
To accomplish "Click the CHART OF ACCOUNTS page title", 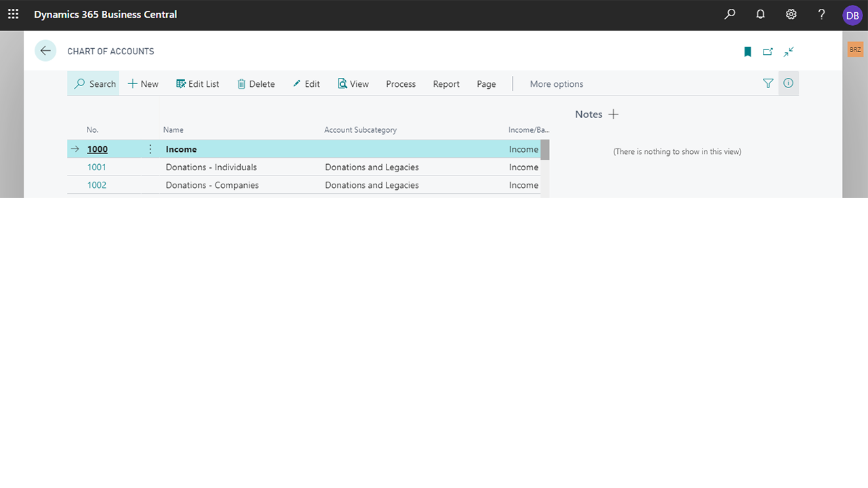I will tap(111, 52).
